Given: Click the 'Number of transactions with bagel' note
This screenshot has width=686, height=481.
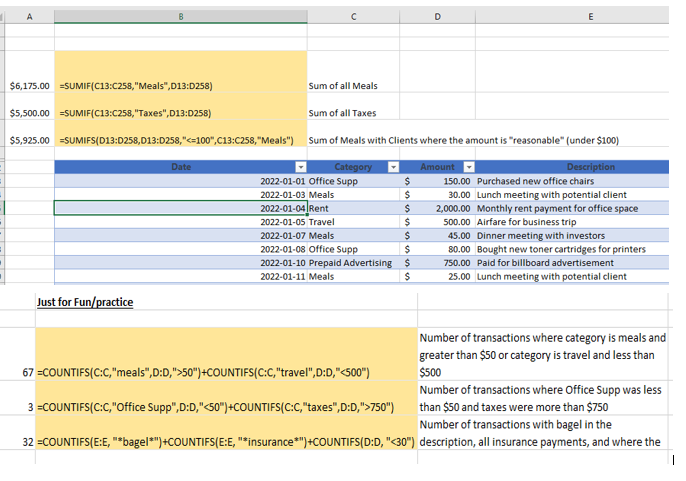Looking at the screenshot, I should [x=542, y=433].
